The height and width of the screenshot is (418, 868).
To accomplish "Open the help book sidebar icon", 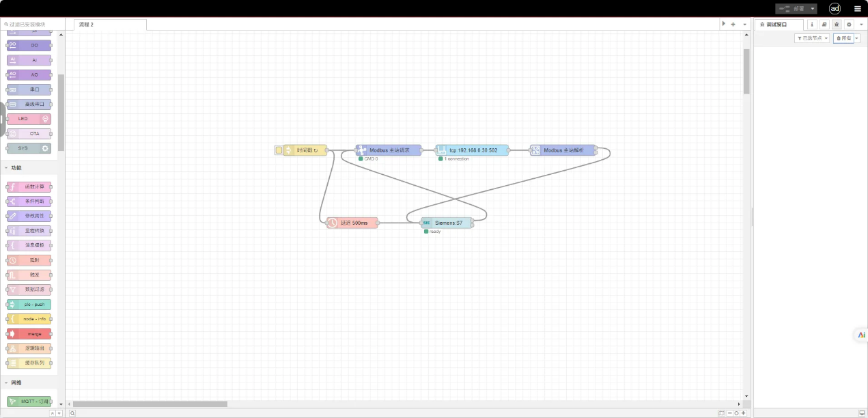I will [x=824, y=24].
